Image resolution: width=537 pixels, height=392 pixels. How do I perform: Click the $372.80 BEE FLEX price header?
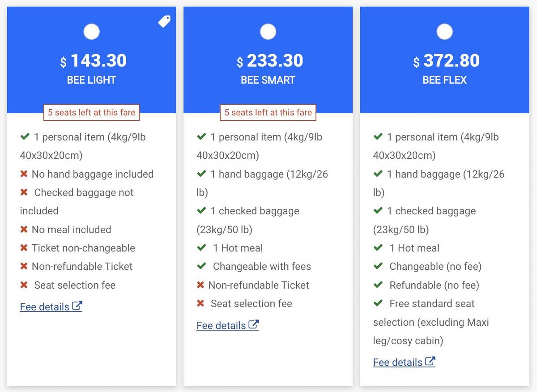tap(447, 61)
